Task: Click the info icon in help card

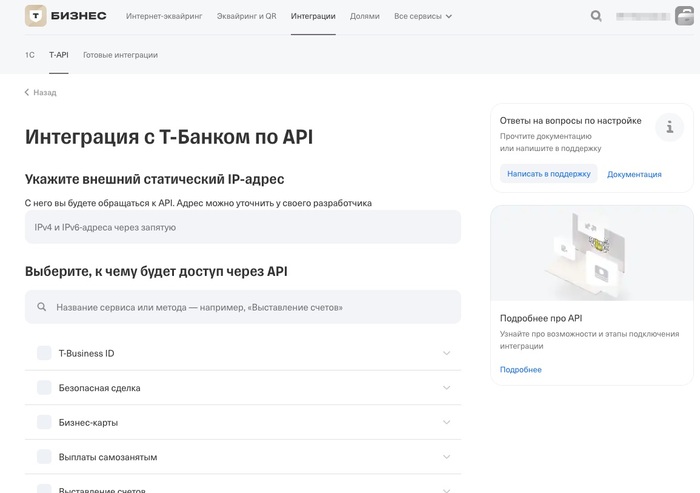Action: pyautogui.click(x=670, y=127)
